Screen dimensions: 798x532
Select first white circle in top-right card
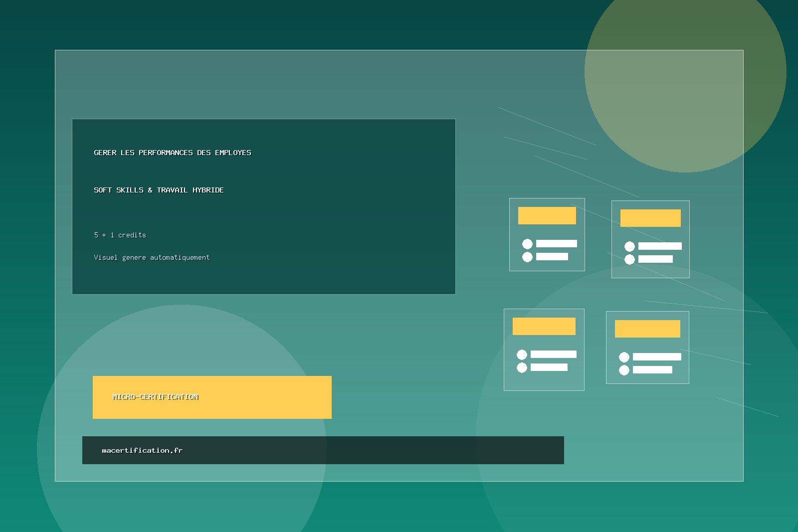[x=629, y=246]
